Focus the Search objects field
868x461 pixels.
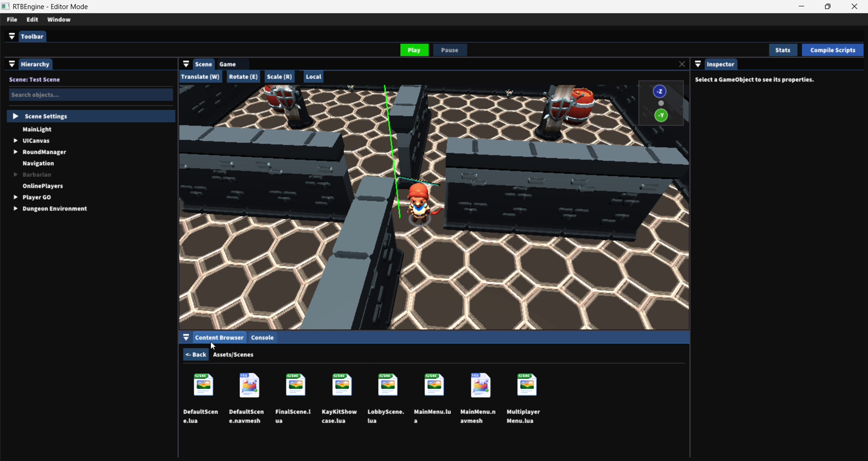pos(91,95)
